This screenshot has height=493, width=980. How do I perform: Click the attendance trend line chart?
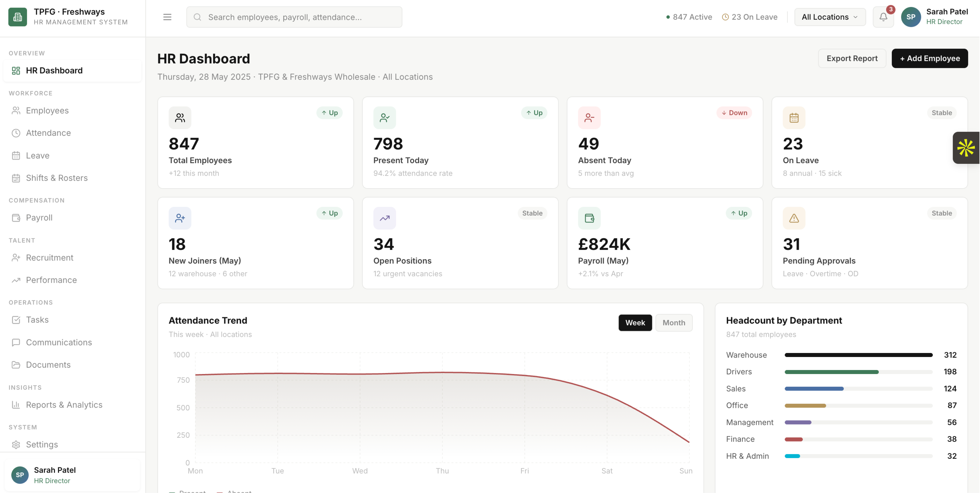442,407
